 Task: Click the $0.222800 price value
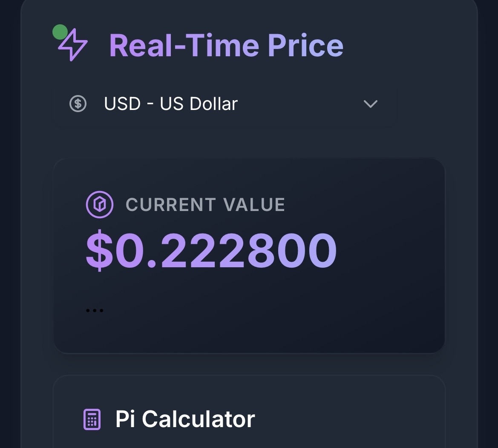pos(211,251)
